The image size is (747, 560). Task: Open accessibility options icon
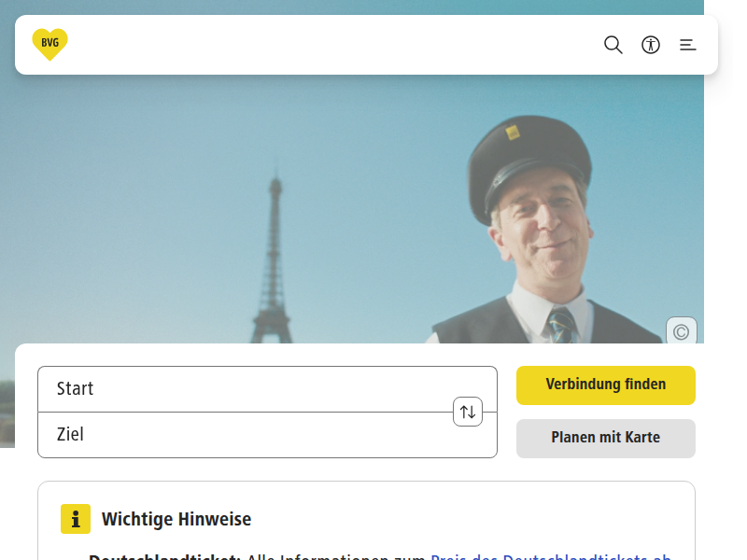pyautogui.click(x=651, y=45)
